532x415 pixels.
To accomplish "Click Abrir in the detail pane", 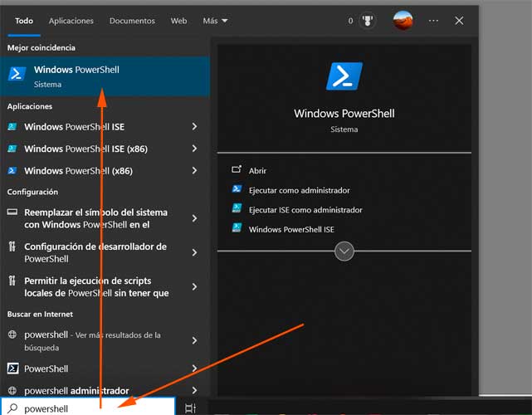I will [x=257, y=171].
